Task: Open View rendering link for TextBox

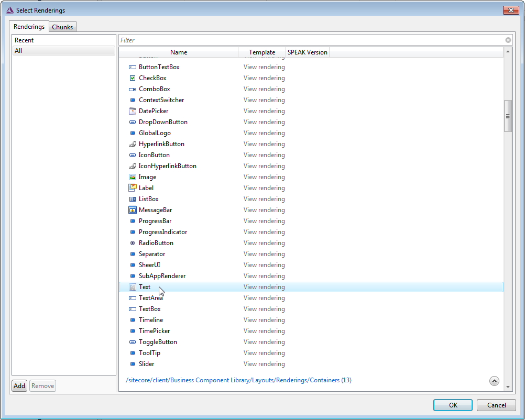Action: coord(264,308)
